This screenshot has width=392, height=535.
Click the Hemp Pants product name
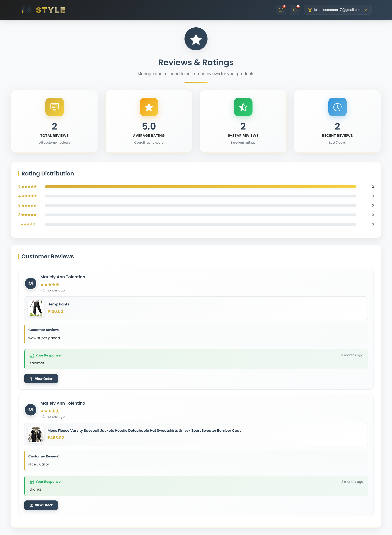58,304
